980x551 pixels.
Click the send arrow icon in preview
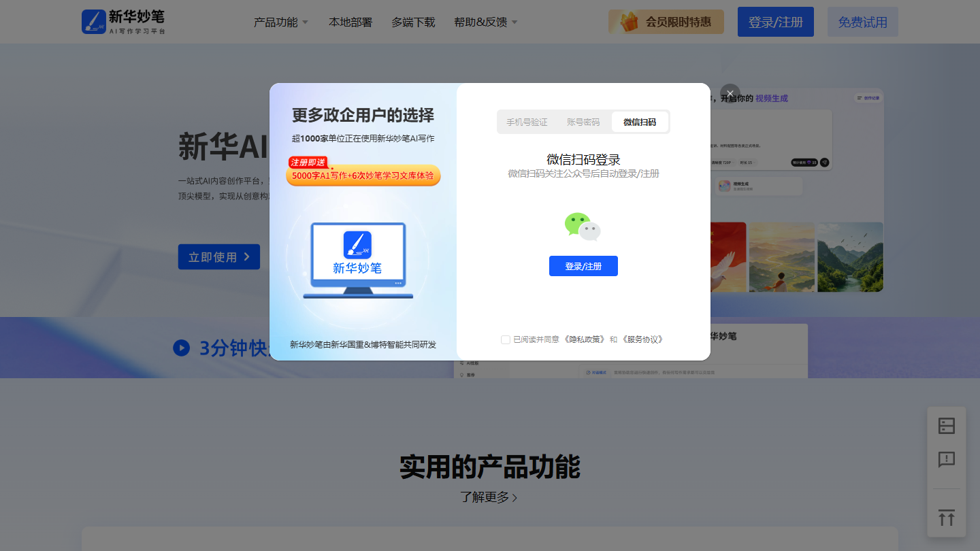pos(824,163)
